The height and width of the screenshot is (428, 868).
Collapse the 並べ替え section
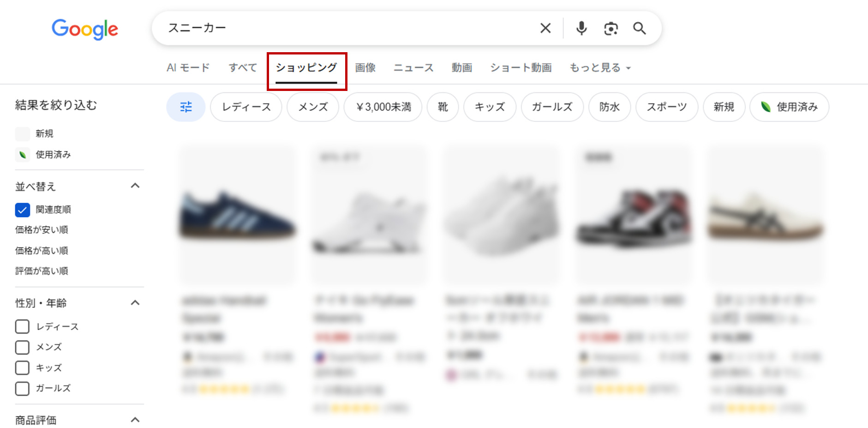(x=135, y=186)
